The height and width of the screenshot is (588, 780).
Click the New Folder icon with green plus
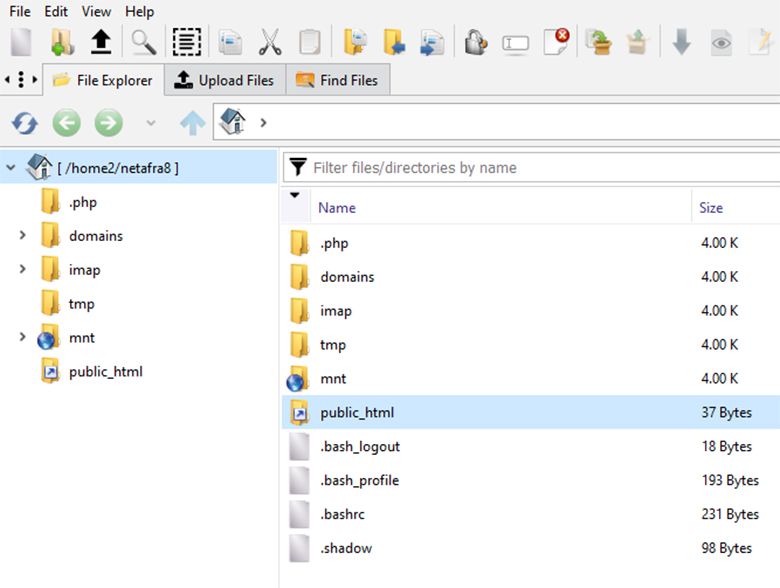point(62,42)
